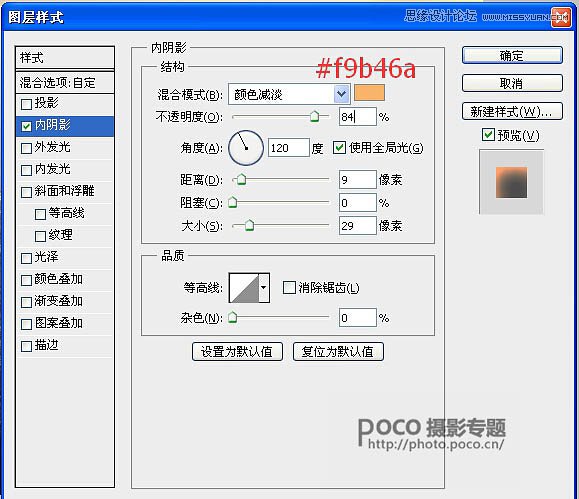Toggle 使用全局光 use global light checkbox
Viewport: 579px width, 499px height.
(339, 148)
